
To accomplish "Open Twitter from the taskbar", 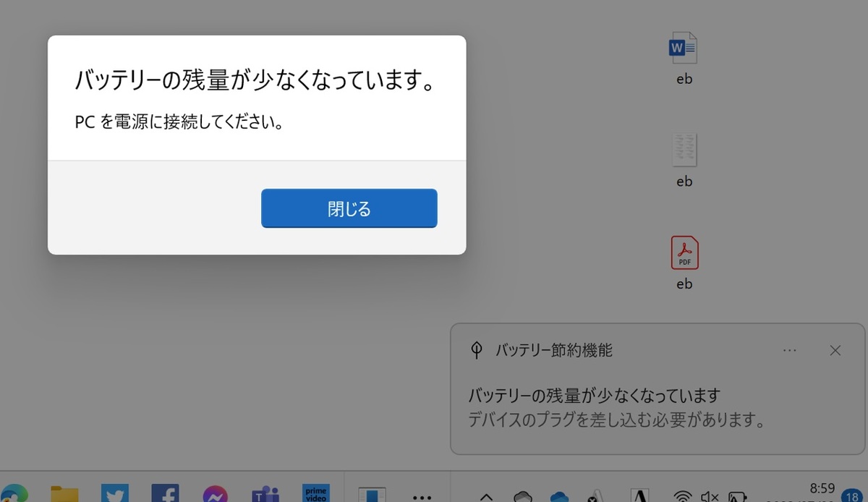I will tap(114, 493).
